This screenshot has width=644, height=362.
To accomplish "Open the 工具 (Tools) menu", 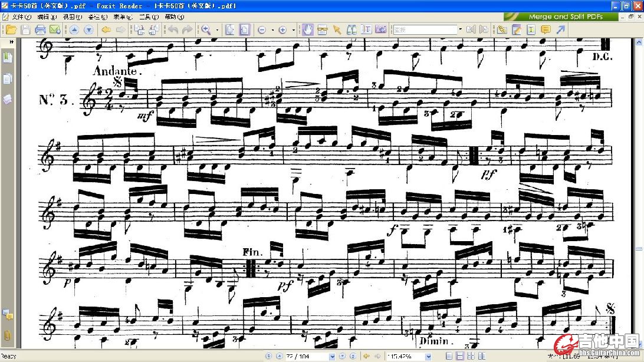I will (x=149, y=17).
